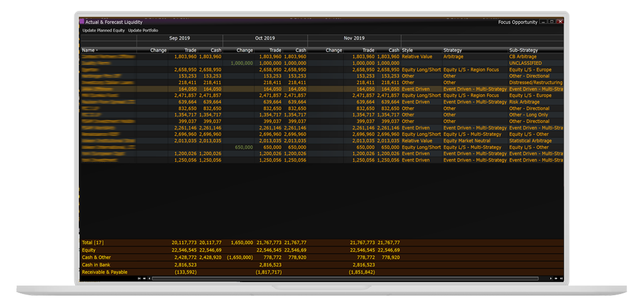644x302 pixels.
Task: Click the green 1,000,000 Change cell
Action: 241,63
